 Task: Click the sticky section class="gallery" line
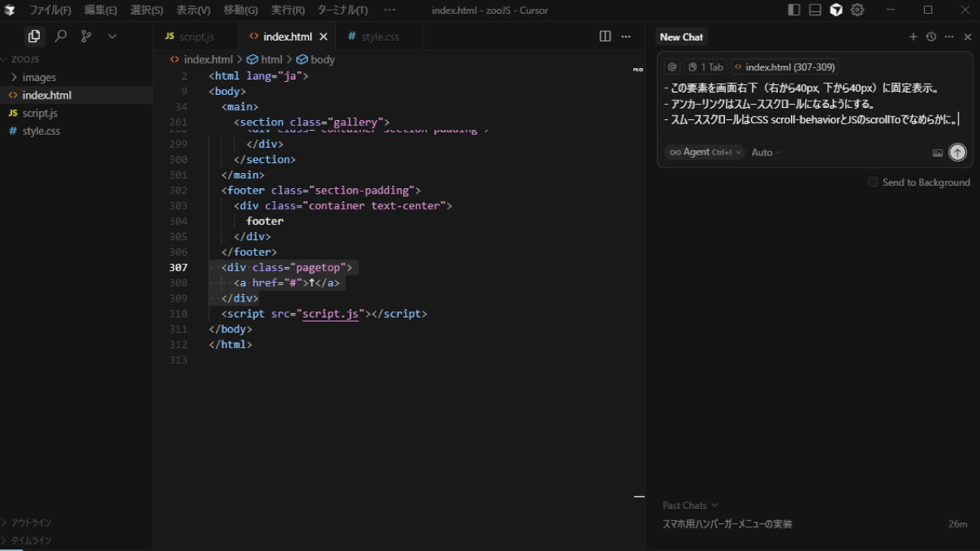coord(312,122)
